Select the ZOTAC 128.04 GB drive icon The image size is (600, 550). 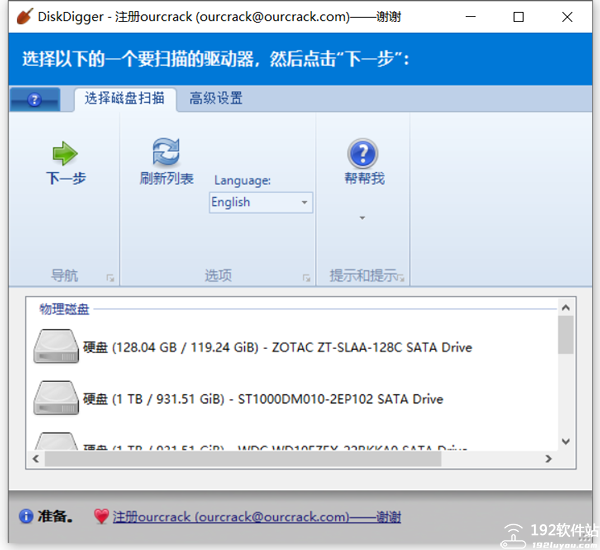point(56,346)
